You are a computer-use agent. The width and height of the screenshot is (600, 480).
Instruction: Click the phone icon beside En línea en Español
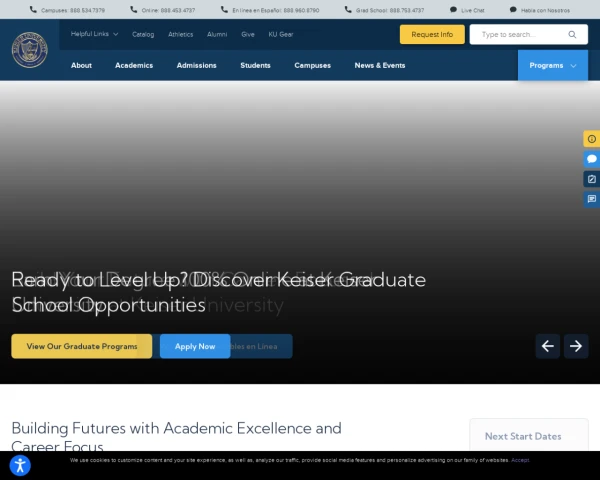224,10
